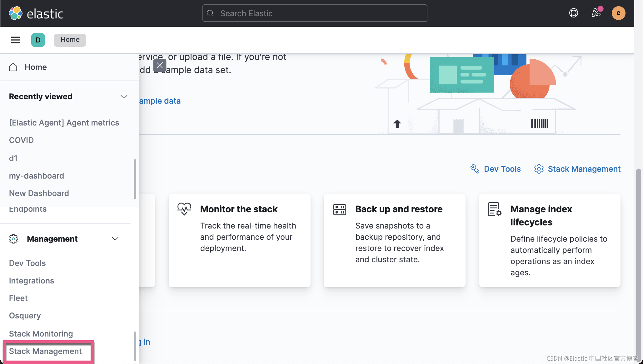Open the Back up and restore card
The image size is (643, 364).
[395, 240]
